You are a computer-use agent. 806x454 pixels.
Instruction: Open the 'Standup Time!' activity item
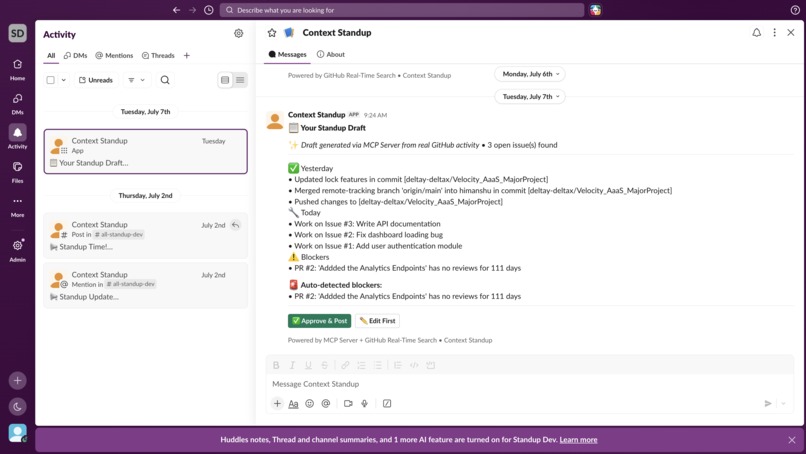point(145,235)
